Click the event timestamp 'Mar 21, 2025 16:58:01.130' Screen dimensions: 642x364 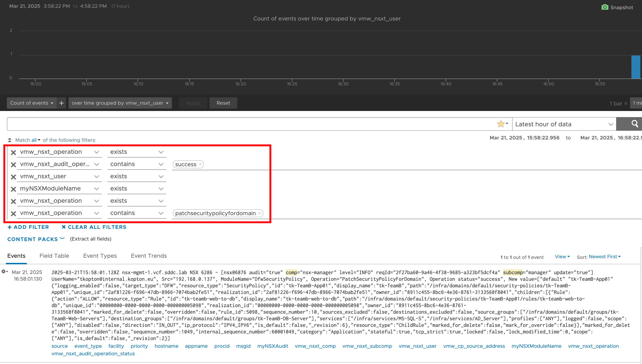point(27,275)
